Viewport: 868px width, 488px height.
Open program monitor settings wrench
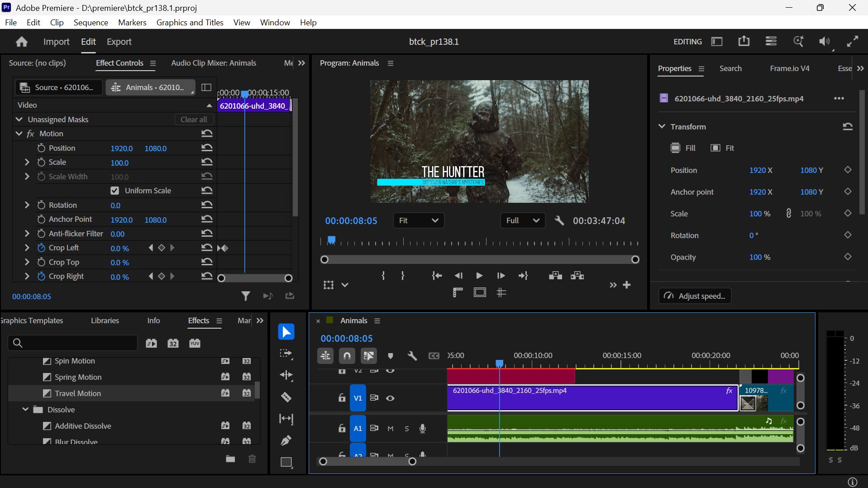coord(559,220)
